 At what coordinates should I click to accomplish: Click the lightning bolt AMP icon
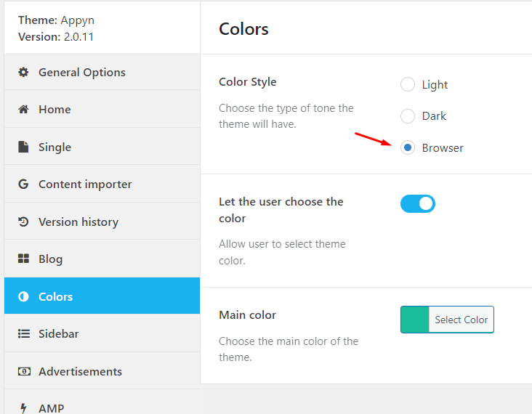tap(23, 408)
